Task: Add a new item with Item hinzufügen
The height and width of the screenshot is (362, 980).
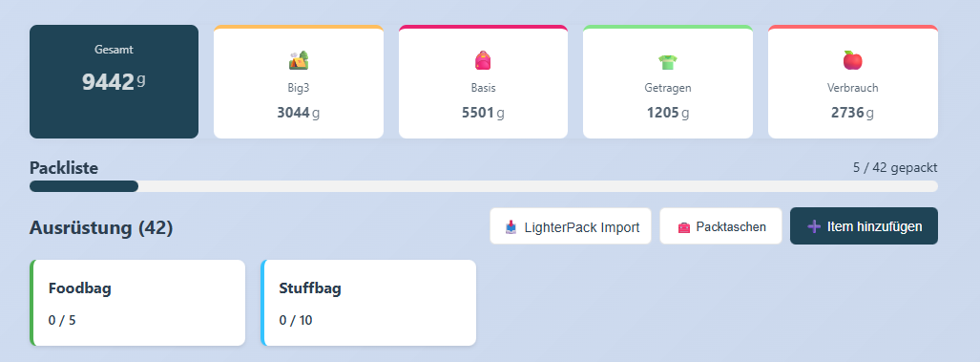Action: [x=864, y=225]
